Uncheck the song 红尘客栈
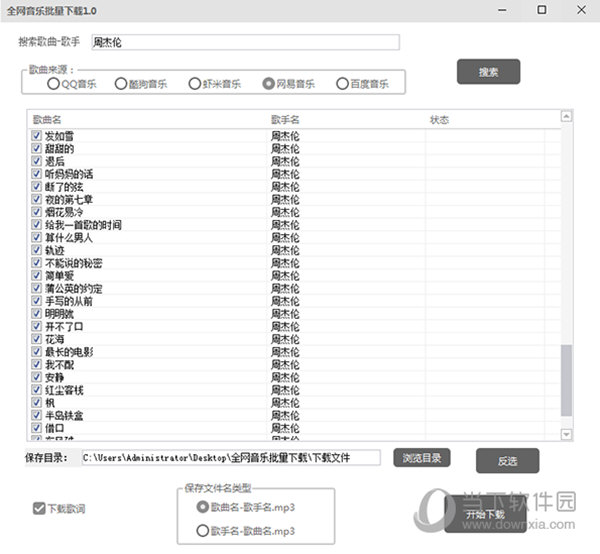The height and width of the screenshot is (554, 600). [36, 389]
